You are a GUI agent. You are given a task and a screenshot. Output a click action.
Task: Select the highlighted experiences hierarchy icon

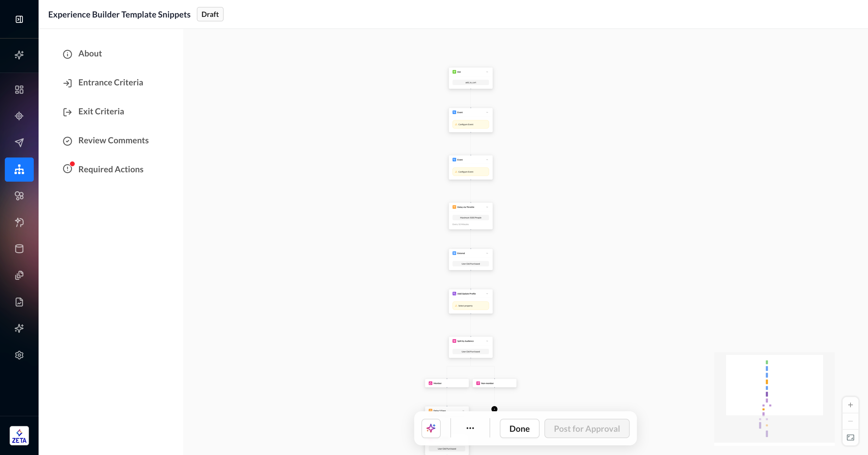[19, 169]
